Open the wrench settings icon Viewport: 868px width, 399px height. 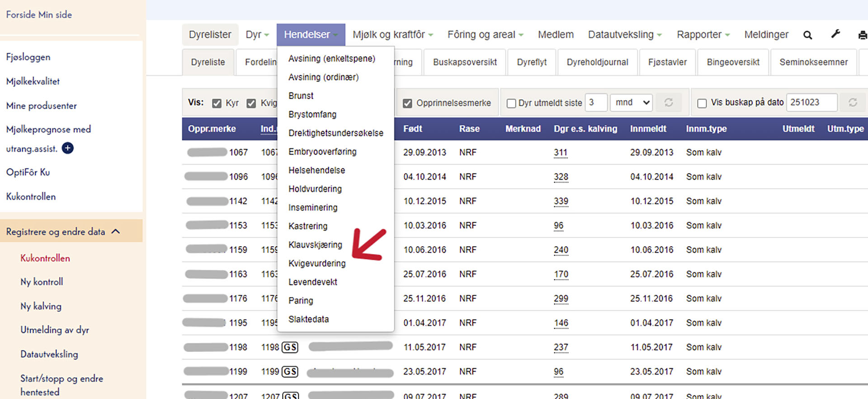coord(835,34)
